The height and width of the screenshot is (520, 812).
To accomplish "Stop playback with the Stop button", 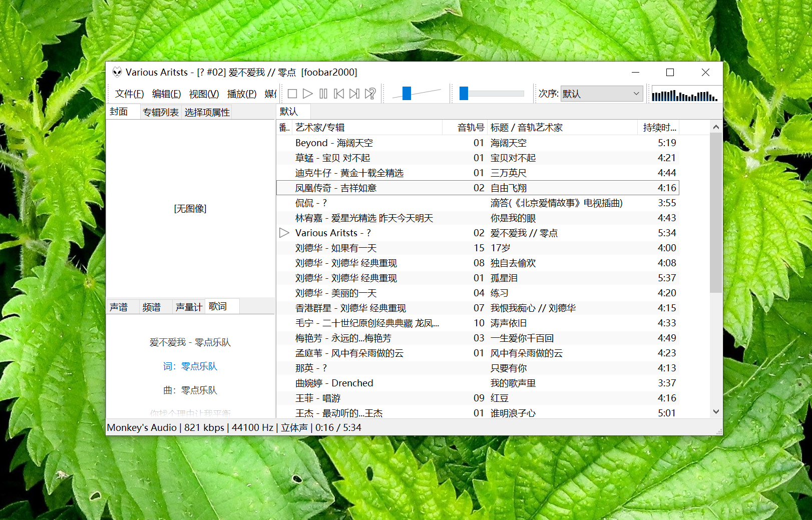I will click(x=292, y=94).
